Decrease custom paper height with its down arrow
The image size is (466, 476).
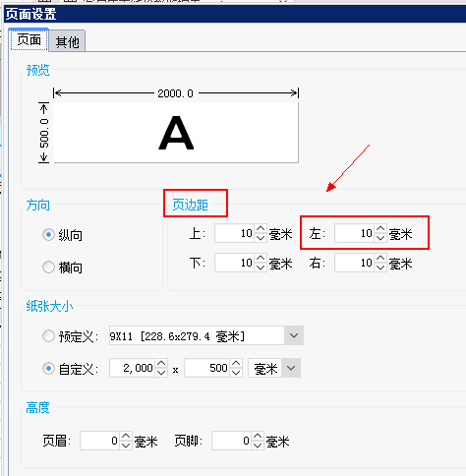[x=236, y=373]
